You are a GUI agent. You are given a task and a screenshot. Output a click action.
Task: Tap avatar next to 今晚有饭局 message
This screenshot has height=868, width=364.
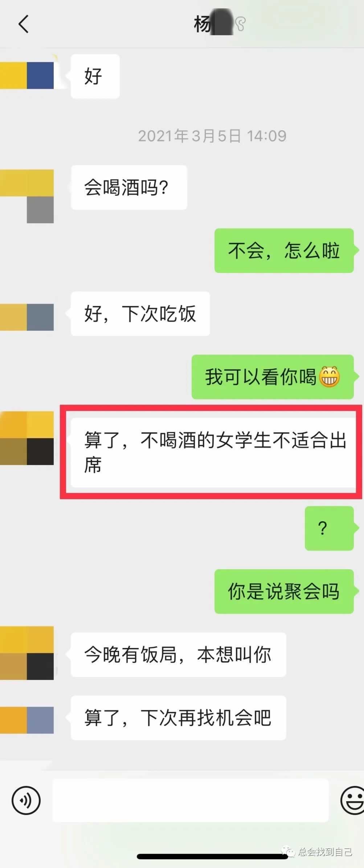pos(27,653)
